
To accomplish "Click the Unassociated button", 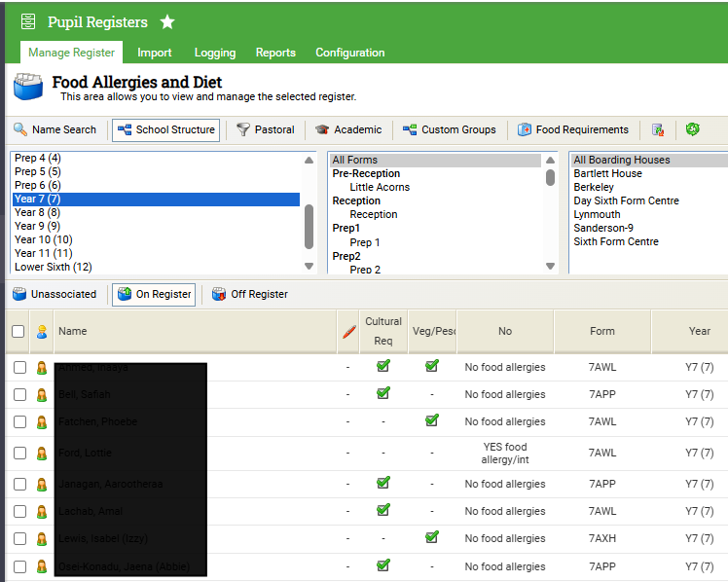I will [55, 294].
